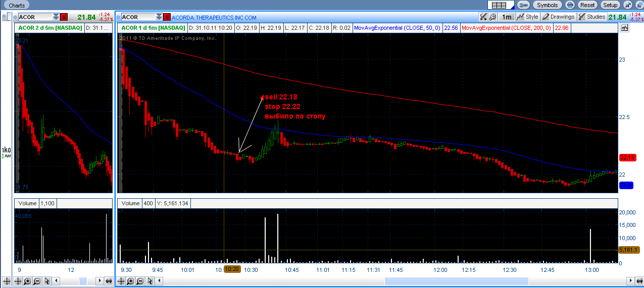Click the 10:20 time marker on the time axis
644x288 pixels.
tap(232, 269)
